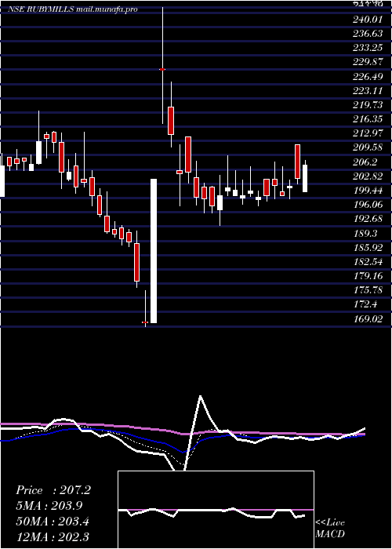The height and width of the screenshot is (549, 392).
Task: Click the 179.16 price axis value
Action: pos(368,276)
